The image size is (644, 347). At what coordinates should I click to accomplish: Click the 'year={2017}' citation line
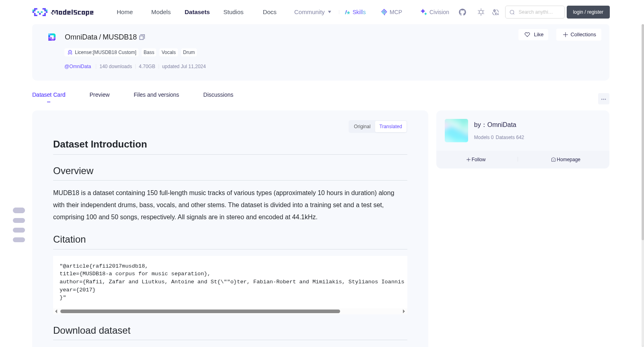click(78, 290)
